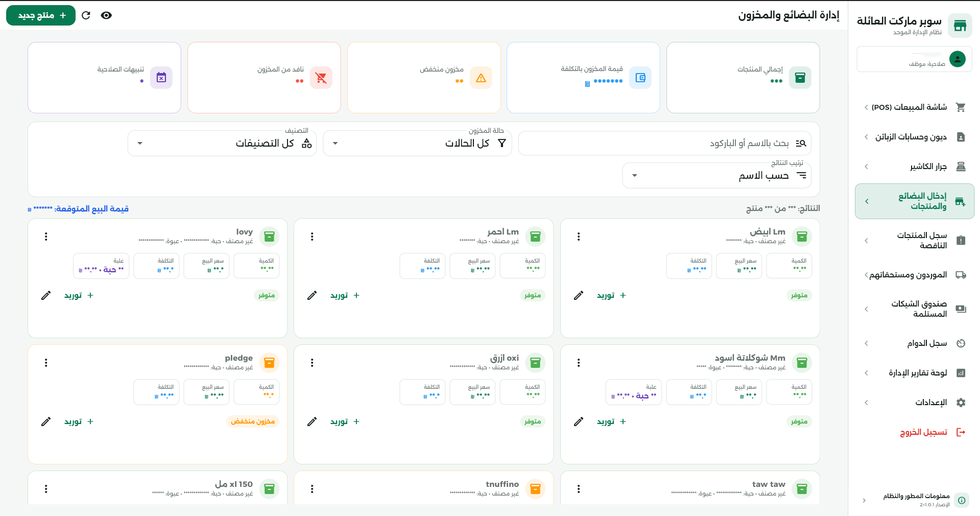The image size is (980, 516).
Task: Open more options menu for Lm ابيض
Action: coord(579,237)
